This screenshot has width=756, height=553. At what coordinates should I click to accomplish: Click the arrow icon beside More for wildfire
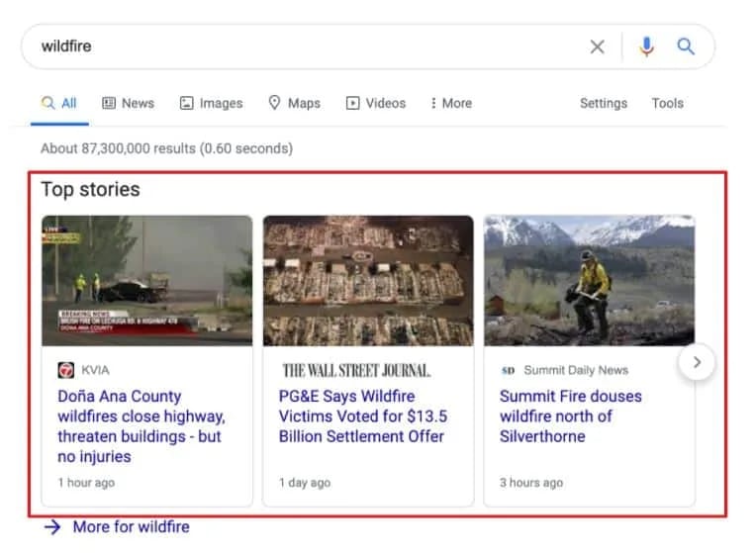tap(52, 527)
